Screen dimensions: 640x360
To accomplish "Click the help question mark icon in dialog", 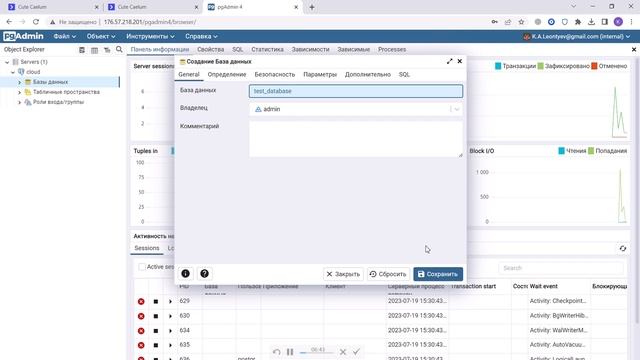I will pos(204,273).
